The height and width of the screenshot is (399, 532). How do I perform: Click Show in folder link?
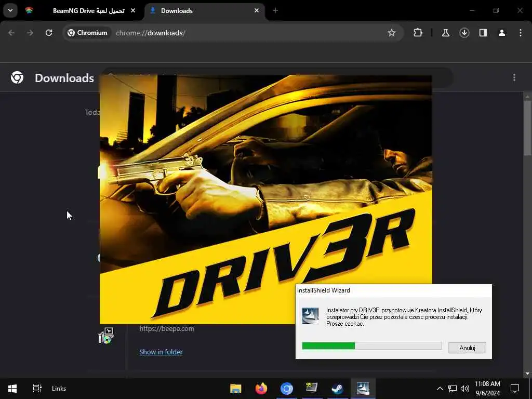[x=161, y=352]
